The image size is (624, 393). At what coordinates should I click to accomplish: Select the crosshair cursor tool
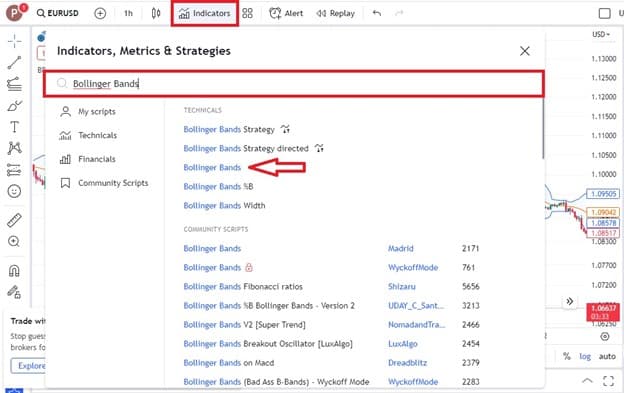point(15,41)
